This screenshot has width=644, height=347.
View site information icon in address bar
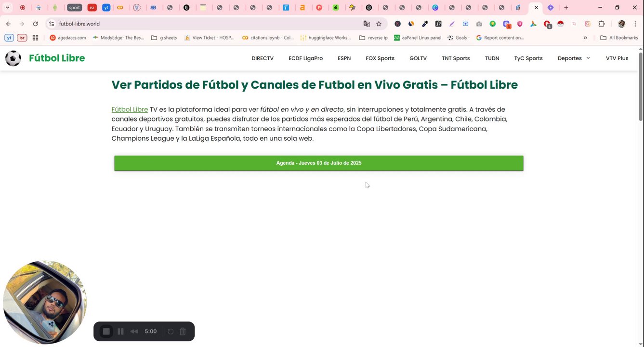tap(52, 24)
